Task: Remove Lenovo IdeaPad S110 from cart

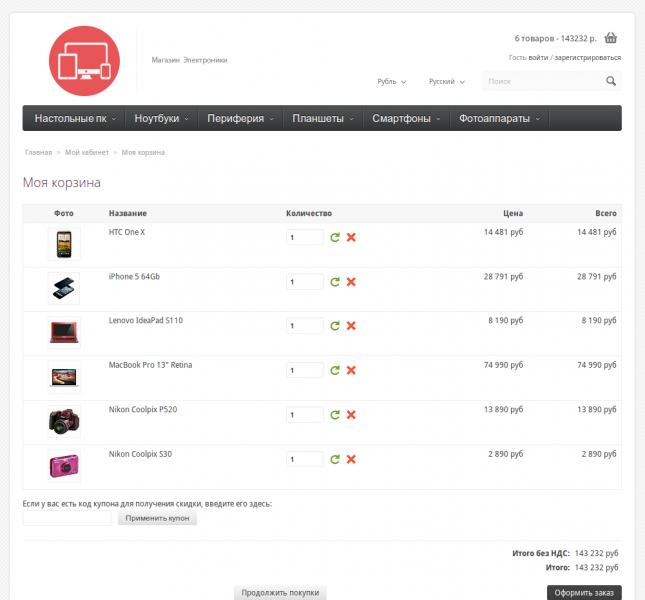Action: pos(351,326)
